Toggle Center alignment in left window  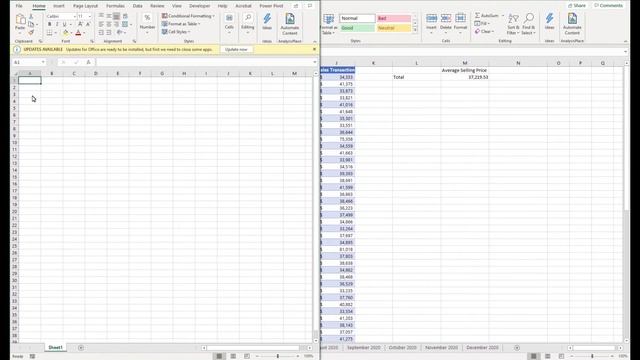[109, 24]
